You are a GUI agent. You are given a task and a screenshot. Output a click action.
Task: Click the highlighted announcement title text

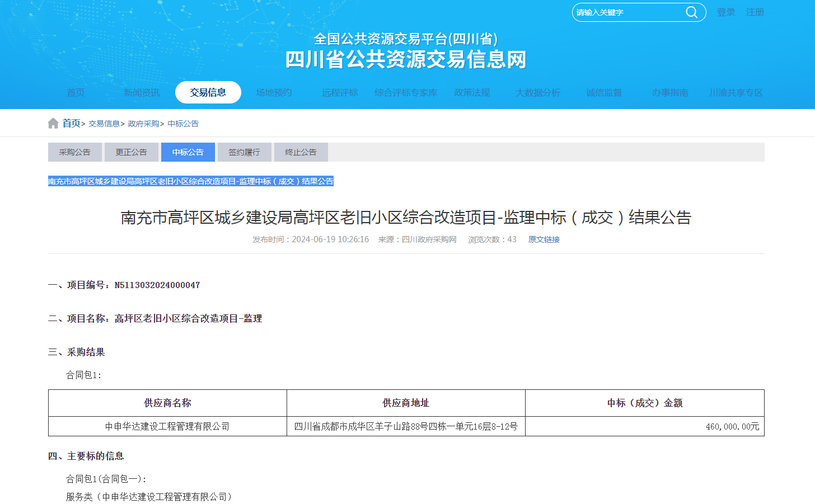click(x=190, y=181)
